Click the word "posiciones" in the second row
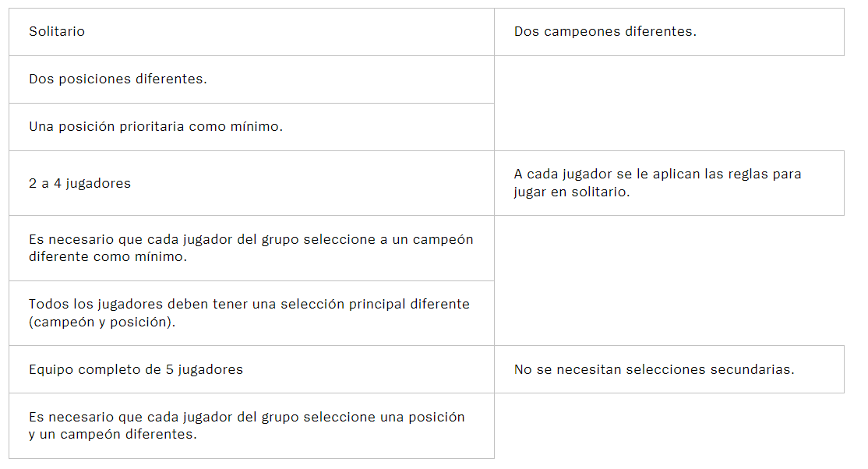The width and height of the screenshot is (868, 469). pyautogui.click(x=94, y=79)
